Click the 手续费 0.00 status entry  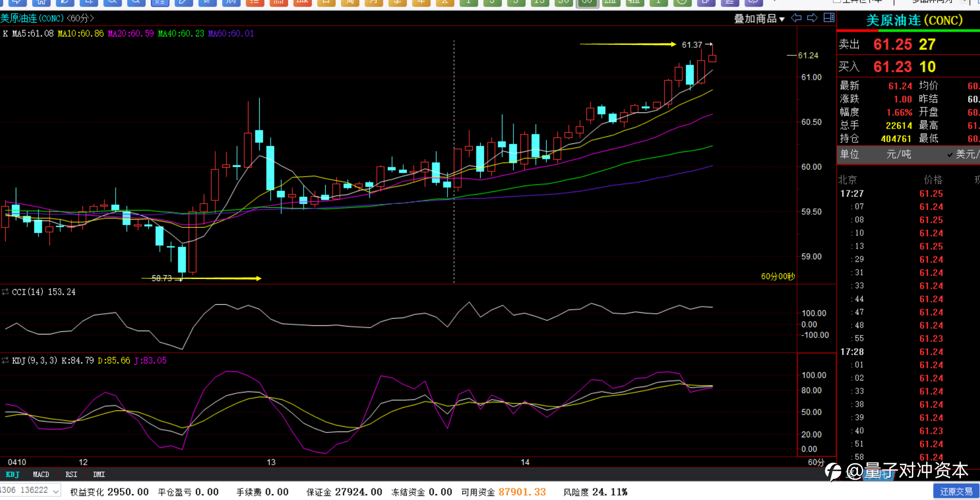[262, 492]
